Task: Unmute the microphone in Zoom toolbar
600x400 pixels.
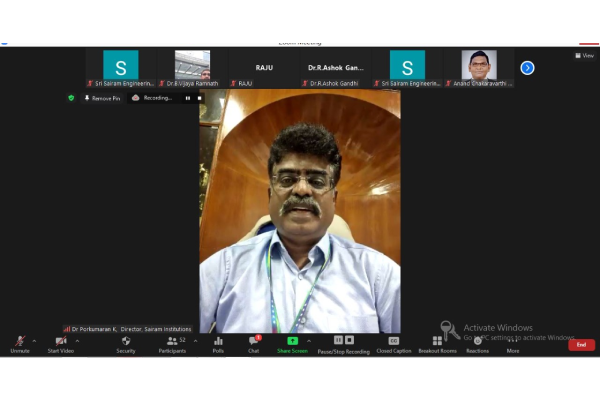Action: 20,344
